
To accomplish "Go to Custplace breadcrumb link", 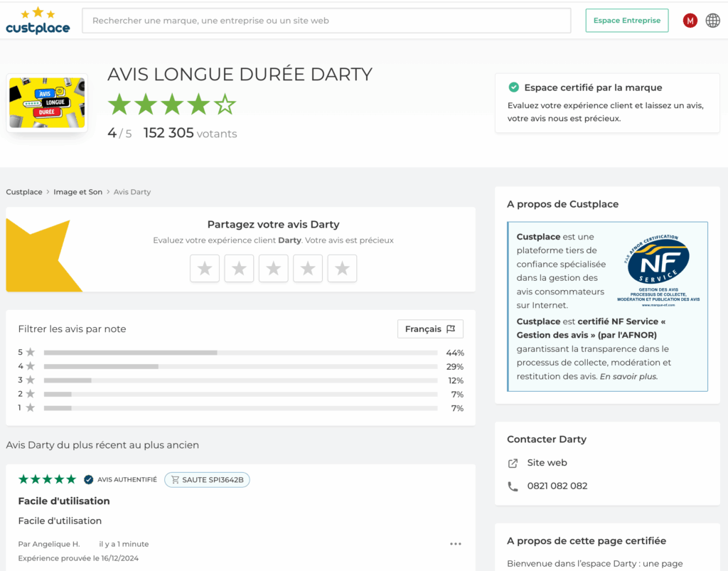I will click(x=24, y=192).
